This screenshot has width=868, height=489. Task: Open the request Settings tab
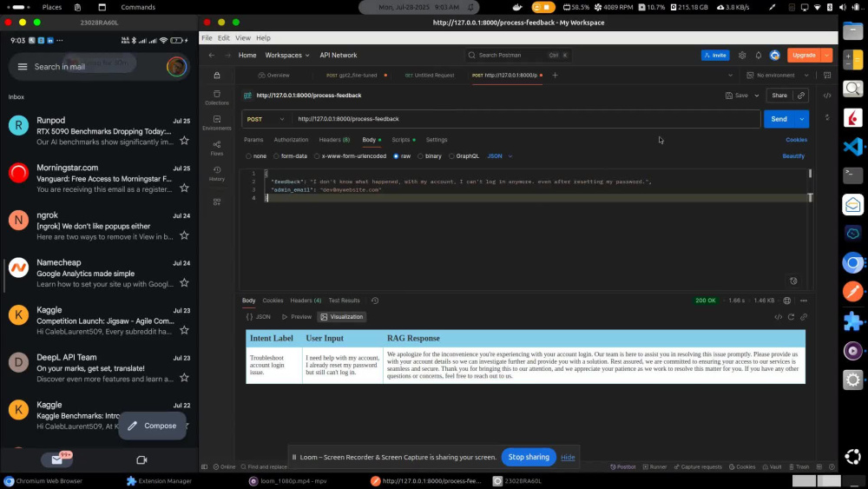[437, 140]
